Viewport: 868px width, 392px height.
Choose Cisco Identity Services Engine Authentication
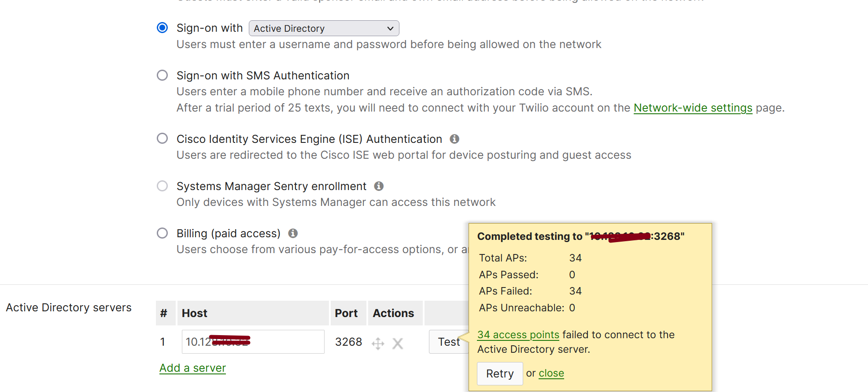(x=163, y=139)
